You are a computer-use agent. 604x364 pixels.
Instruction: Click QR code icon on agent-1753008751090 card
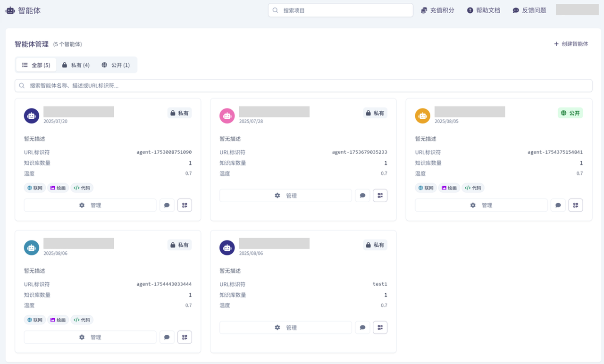point(185,205)
